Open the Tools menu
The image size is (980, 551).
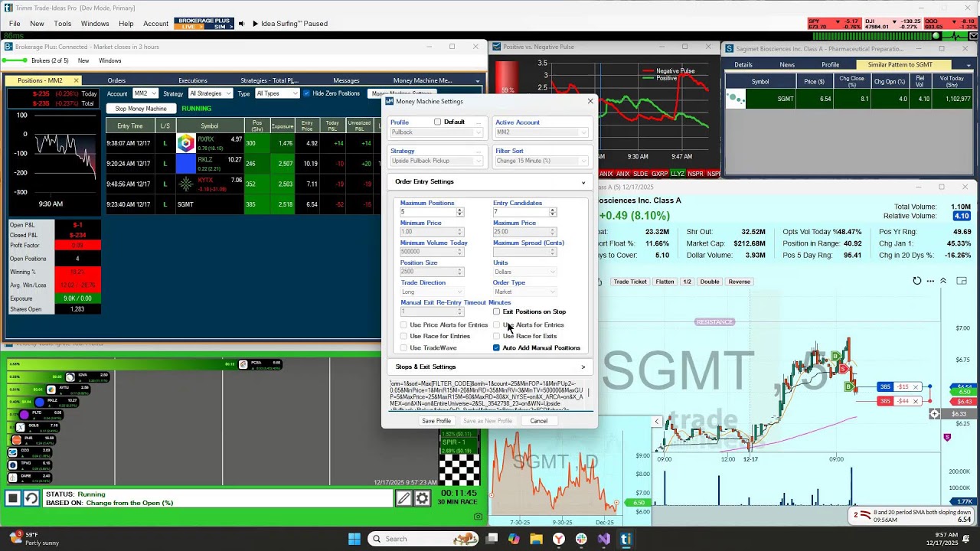pos(63,24)
